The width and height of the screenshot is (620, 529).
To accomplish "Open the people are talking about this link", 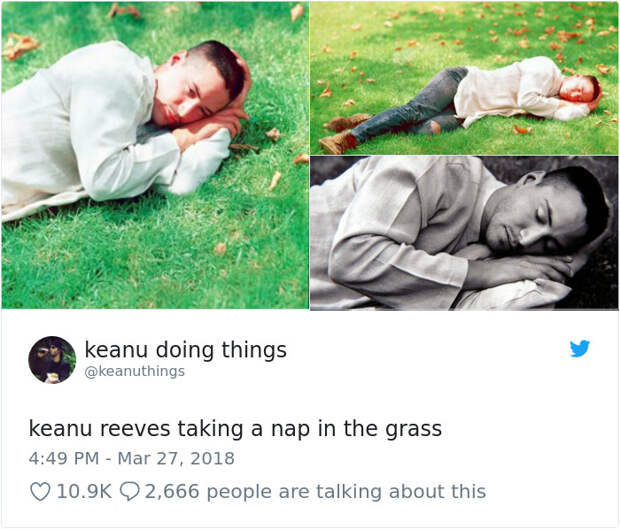I will [346, 492].
